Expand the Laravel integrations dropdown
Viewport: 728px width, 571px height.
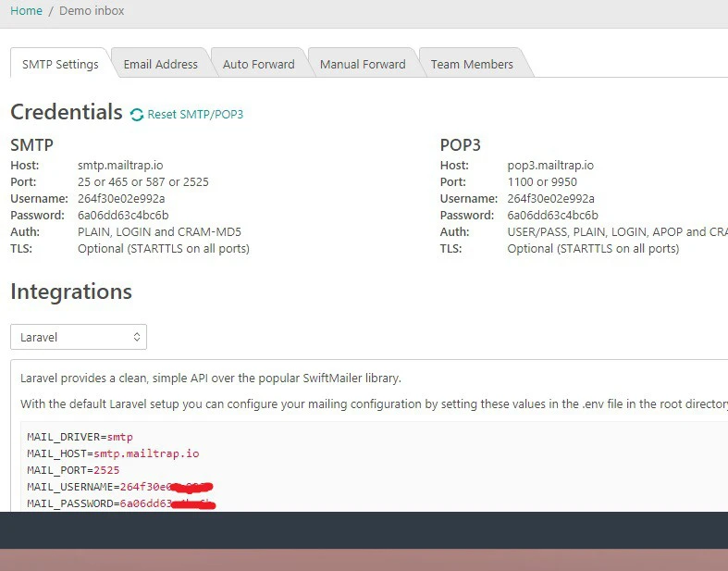[x=79, y=337]
